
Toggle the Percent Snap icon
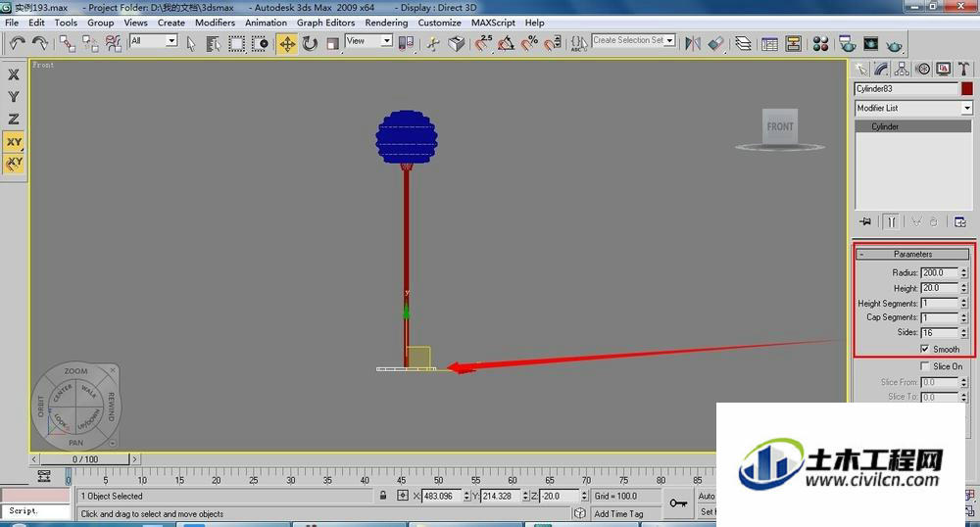coord(529,43)
